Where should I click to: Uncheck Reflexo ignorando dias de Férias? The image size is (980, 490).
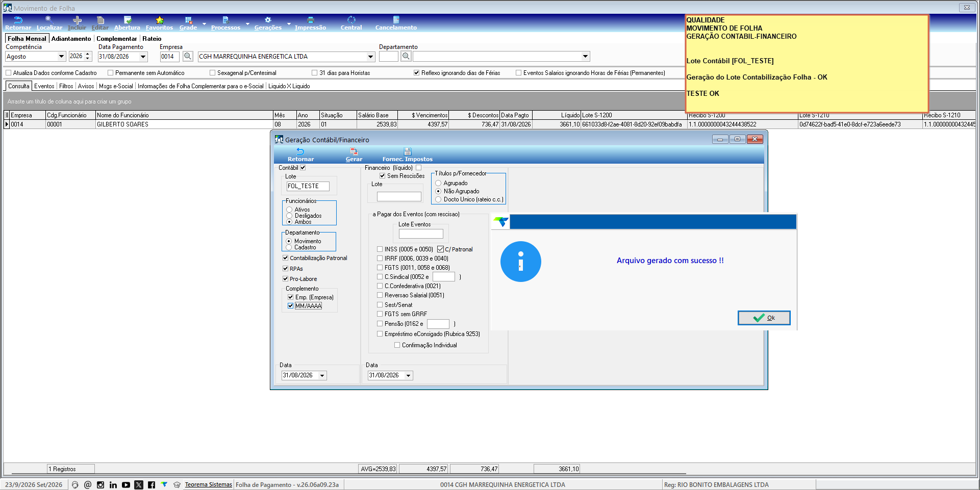[x=416, y=73]
